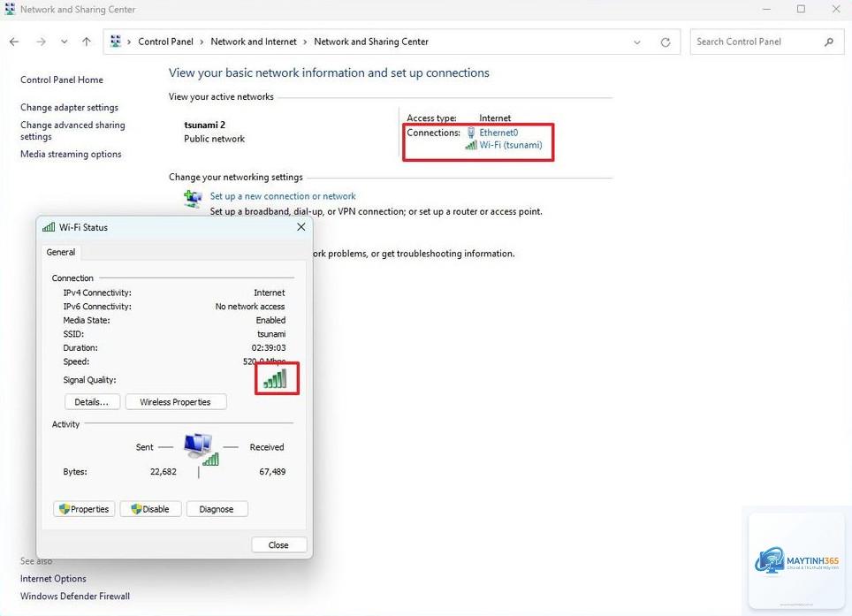Image resolution: width=852 pixels, height=616 pixels.
Task: Click the Signal Quality bars icon
Action: point(275,378)
